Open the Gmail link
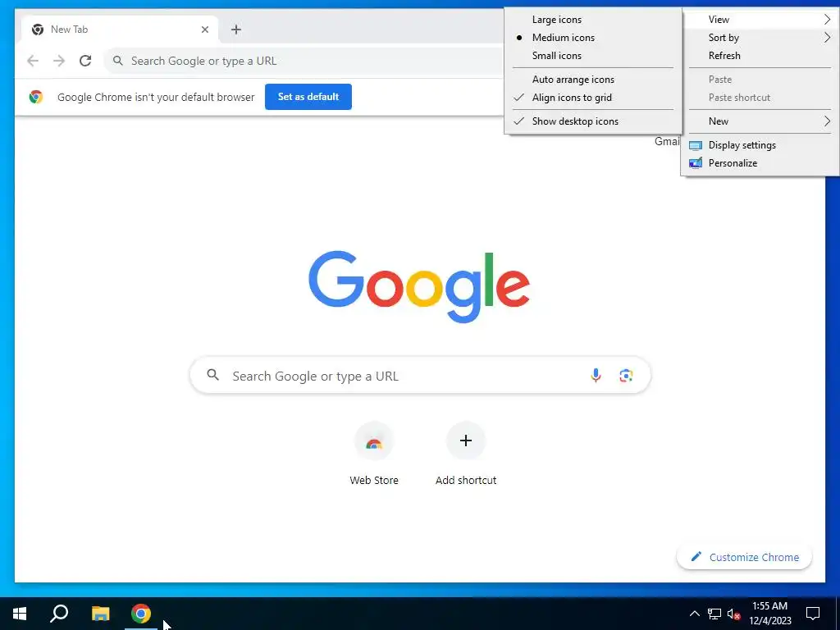 pos(667,141)
